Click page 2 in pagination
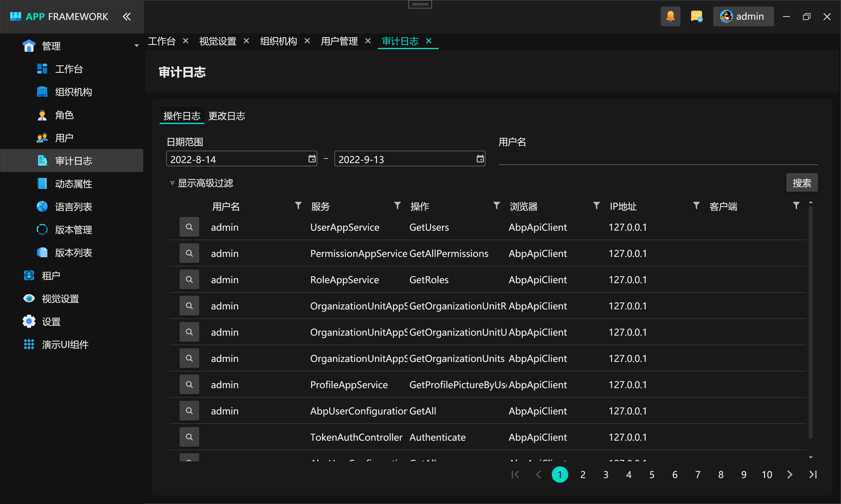 (x=582, y=474)
